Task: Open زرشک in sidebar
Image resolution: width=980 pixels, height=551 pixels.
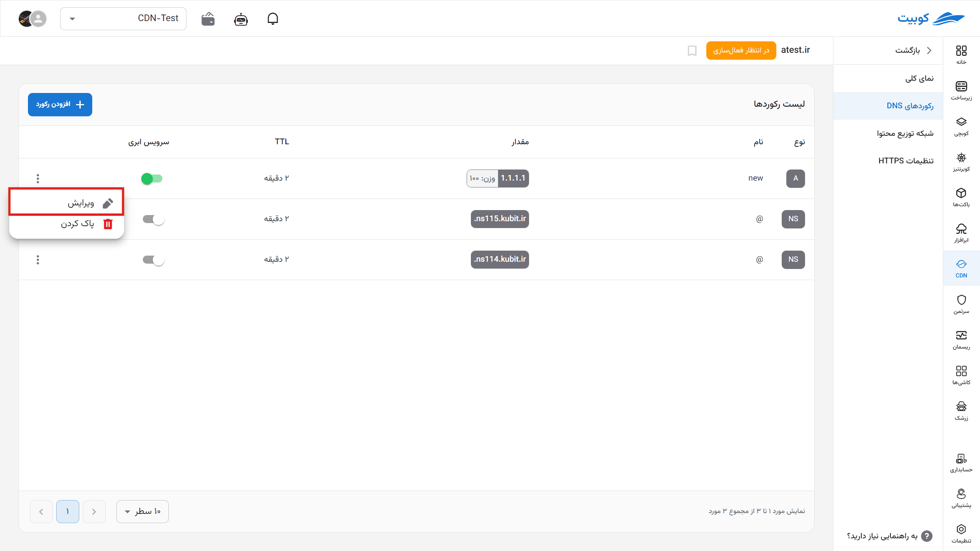Action: tap(961, 411)
